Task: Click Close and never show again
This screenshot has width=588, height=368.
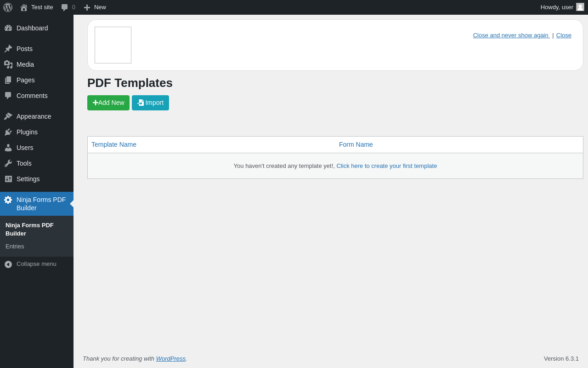Action: click(511, 35)
